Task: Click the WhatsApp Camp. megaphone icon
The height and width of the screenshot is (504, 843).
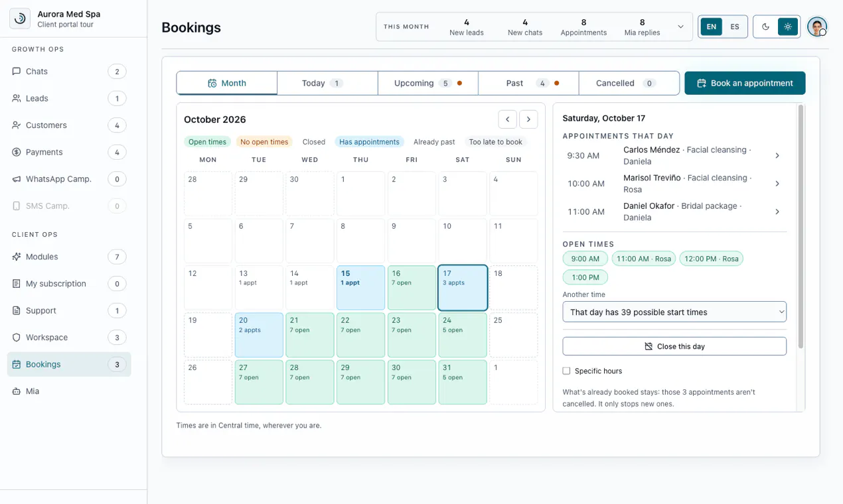Action: [x=17, y=179]
